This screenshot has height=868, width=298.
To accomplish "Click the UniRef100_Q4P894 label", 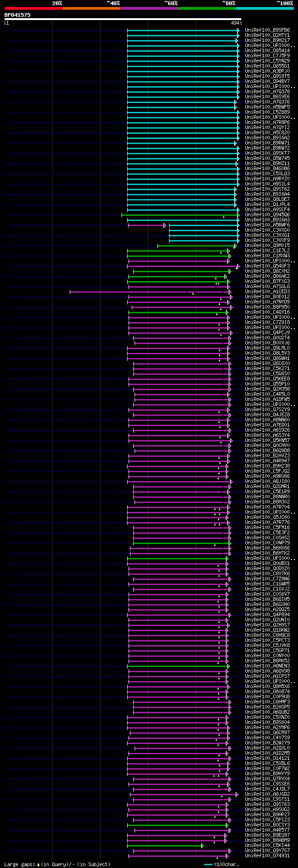I will [x=267, y=615].
